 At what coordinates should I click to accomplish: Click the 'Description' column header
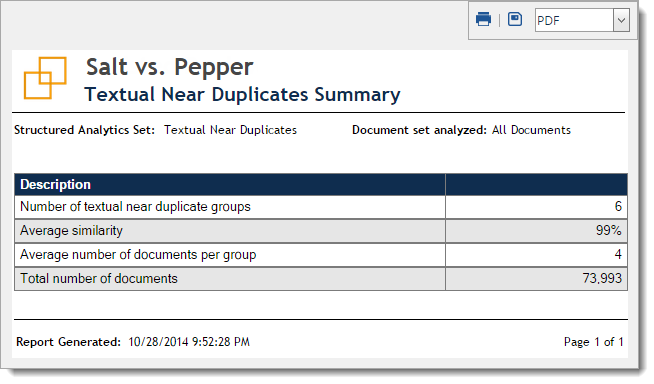[55, 184]
